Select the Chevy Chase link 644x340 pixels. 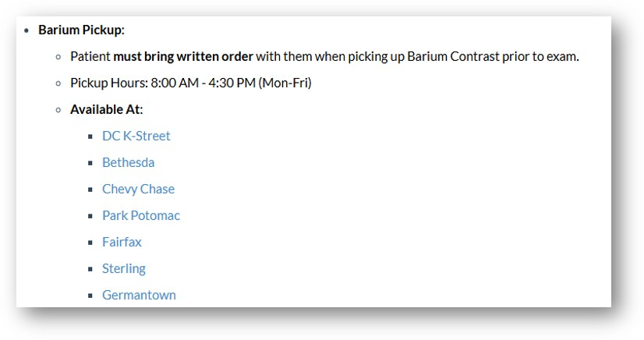[139, 189]
